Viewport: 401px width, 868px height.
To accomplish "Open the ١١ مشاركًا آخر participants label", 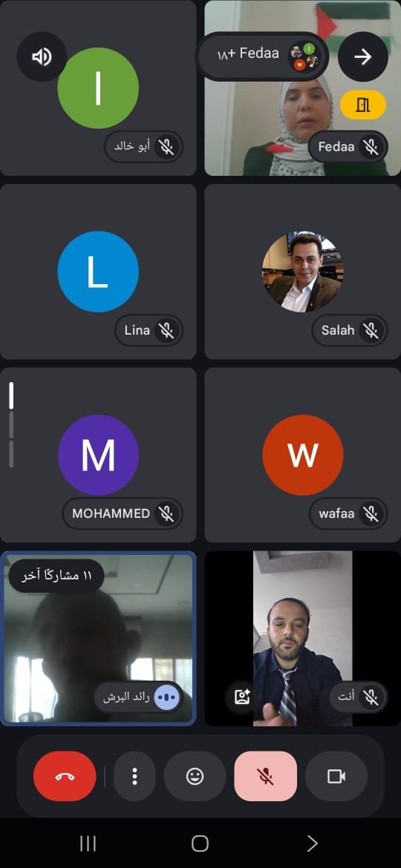I will click(x=57, y=576).
